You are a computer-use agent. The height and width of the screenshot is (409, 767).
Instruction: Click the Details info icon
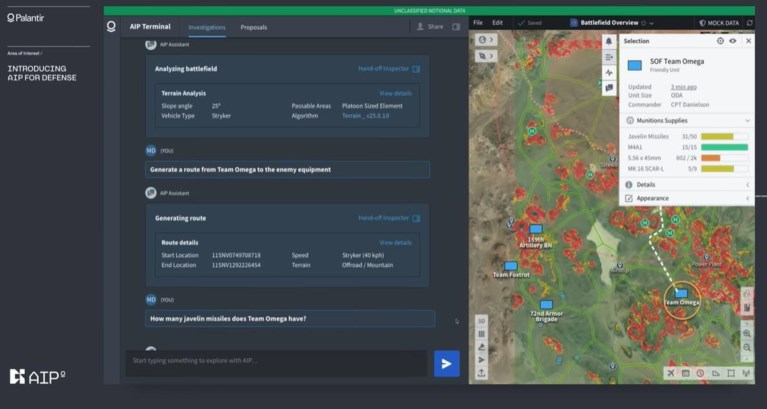[x=629, y=184]
